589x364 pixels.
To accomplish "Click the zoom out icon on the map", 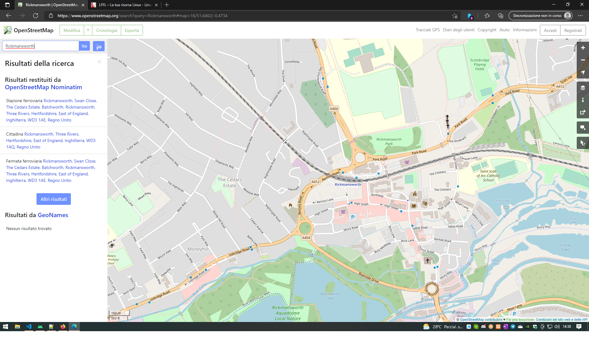I will [x=583, y=60].
